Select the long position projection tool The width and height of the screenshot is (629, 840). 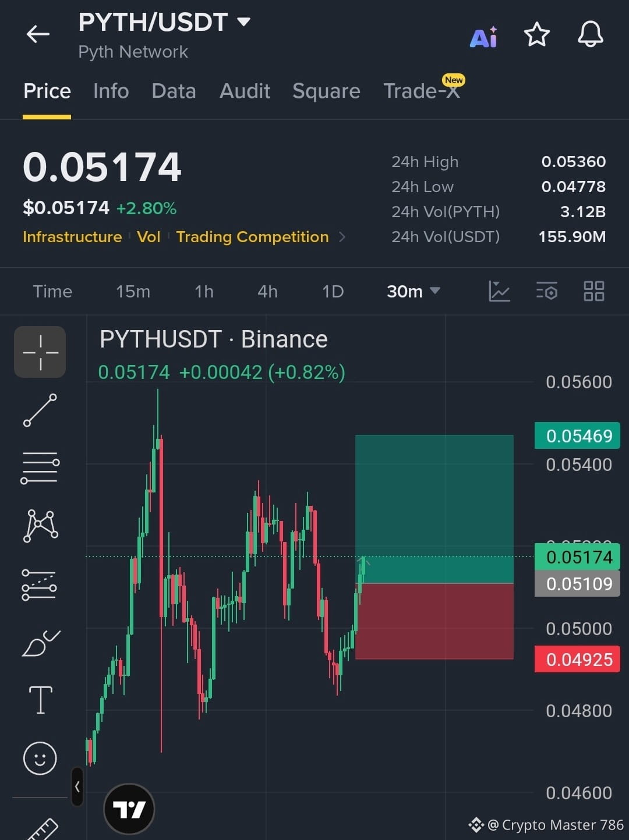pos(40,584)
